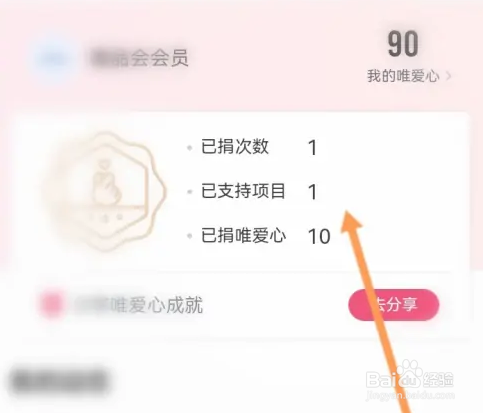Viewport: 483px width, 413px height.
Task: Click the bullet dot before 已支持项目
Action: (x=190, y=192)
